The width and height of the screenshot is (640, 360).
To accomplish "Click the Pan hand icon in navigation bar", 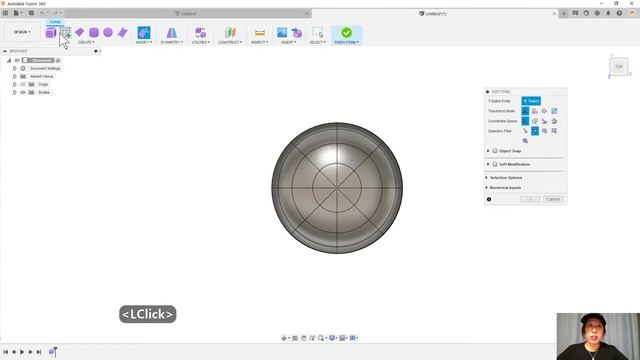I will pos(304,338).
